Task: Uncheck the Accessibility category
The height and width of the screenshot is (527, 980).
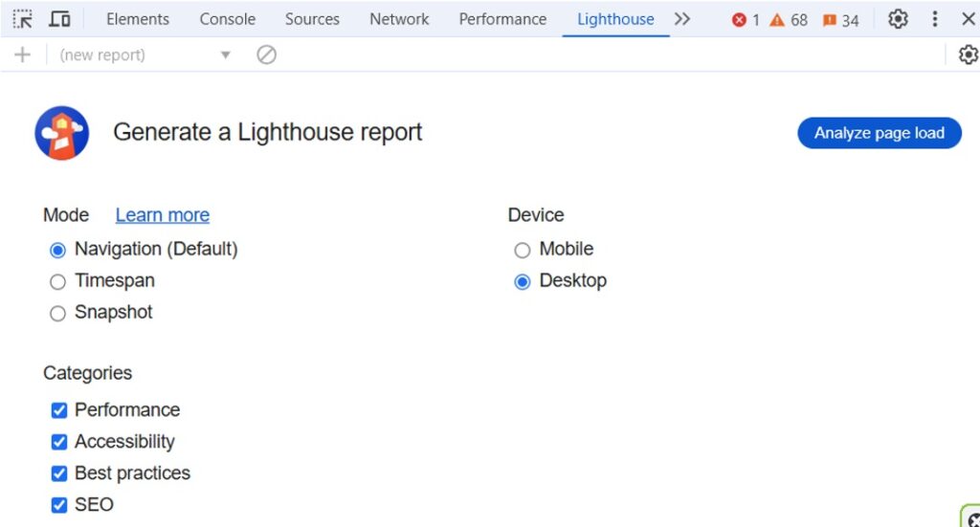Action: click(x=58, y=442)
